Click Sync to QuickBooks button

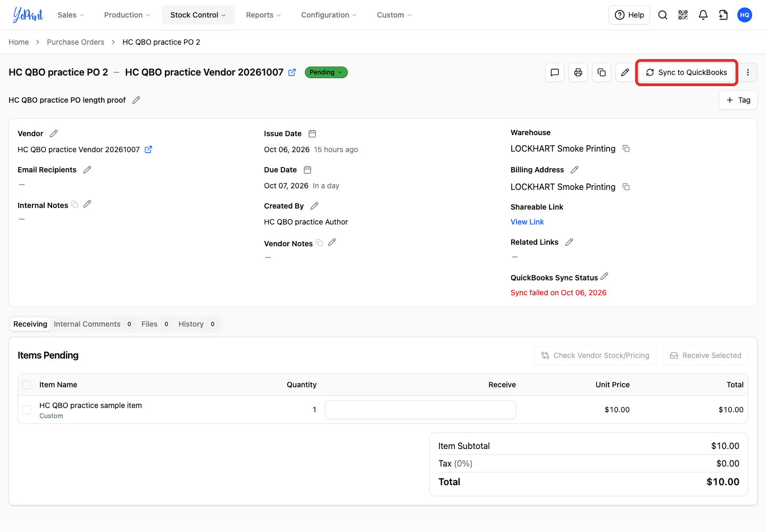pos(686,72)
